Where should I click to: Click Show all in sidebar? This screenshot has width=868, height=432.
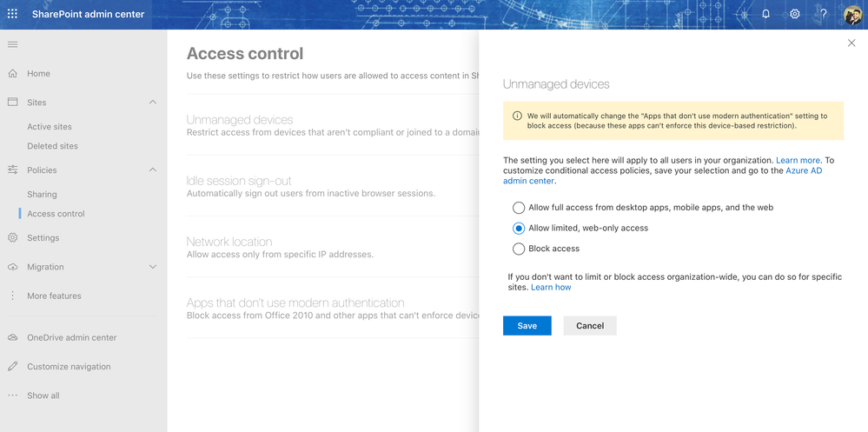click(x=43, y=395)
